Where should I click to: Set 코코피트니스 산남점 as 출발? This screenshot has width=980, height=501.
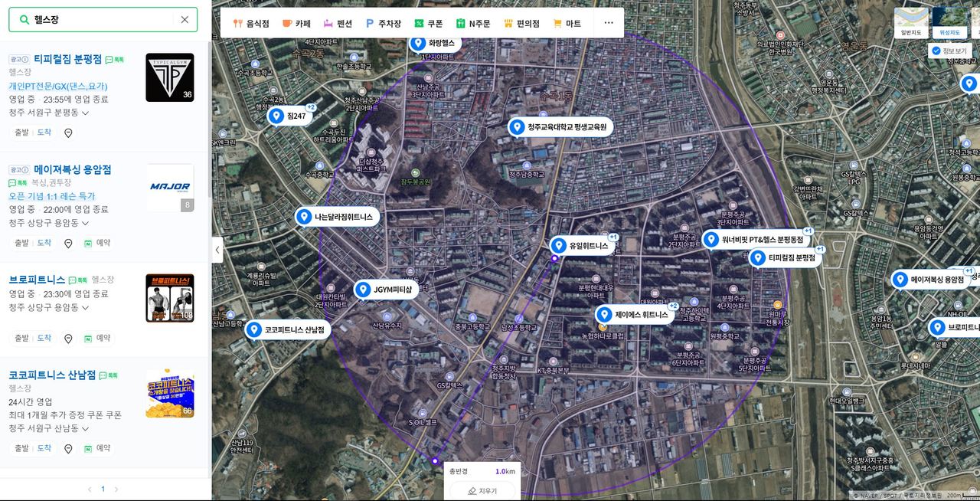click(x=21, y=448)
